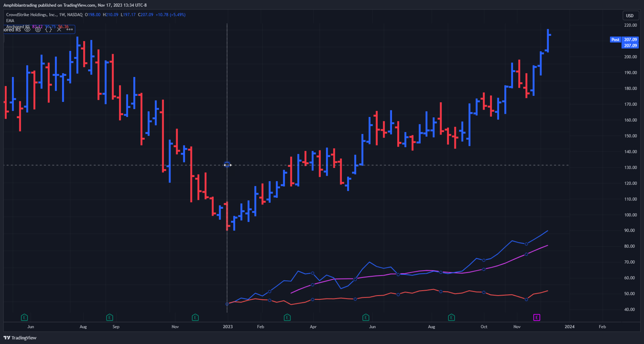Open the TradingView logo link
The height and width of the screenshot is (344, 644).
pos(20,338)
